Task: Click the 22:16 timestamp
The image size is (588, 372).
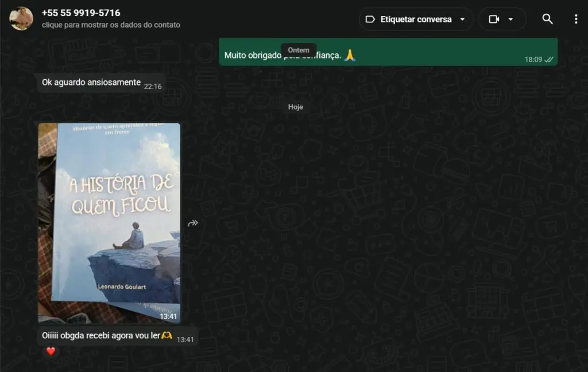Action: click(x=153, y=87)
